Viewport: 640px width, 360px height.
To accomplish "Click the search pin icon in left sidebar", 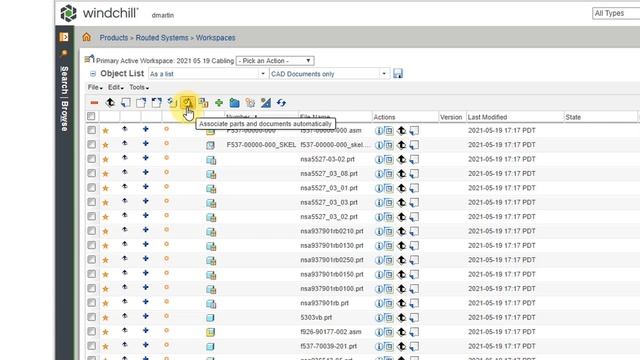I will (x=64, y=53).
